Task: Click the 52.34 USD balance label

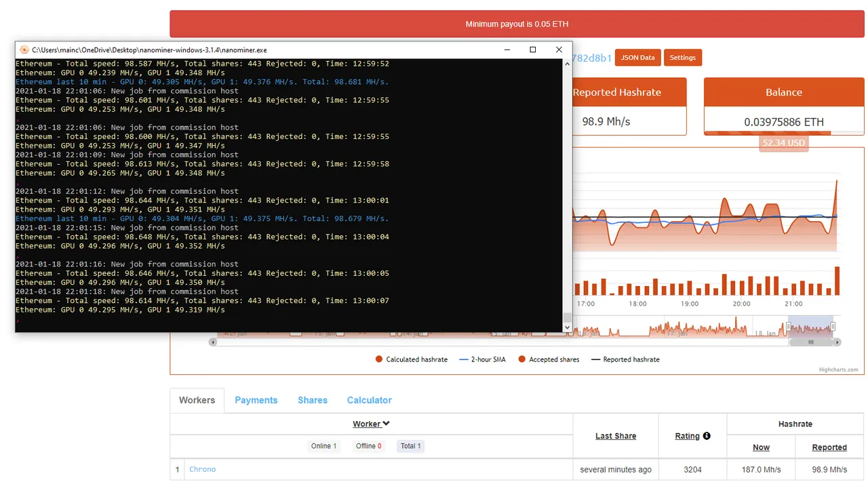Action: [x=783, y=142]
